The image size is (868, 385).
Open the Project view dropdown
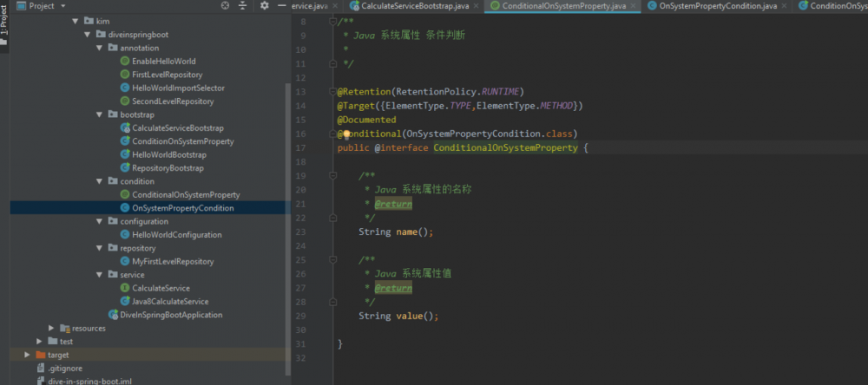coord(64,5)
